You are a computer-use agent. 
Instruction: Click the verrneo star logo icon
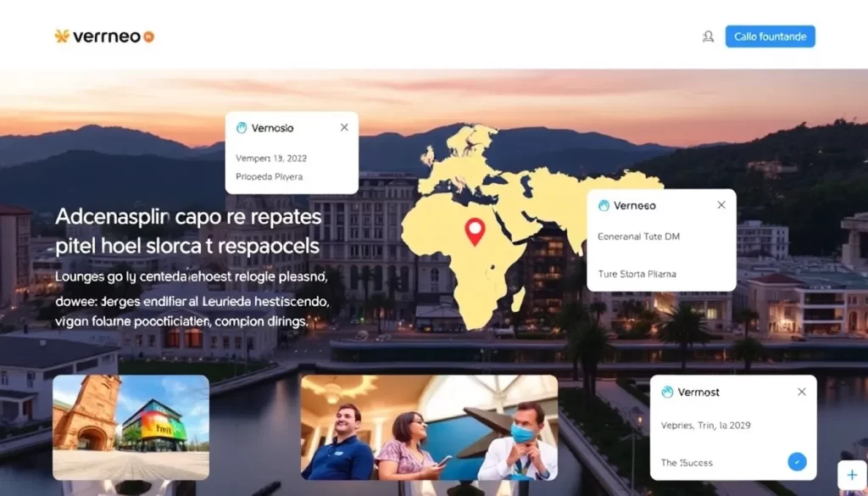tap(61, 36)
